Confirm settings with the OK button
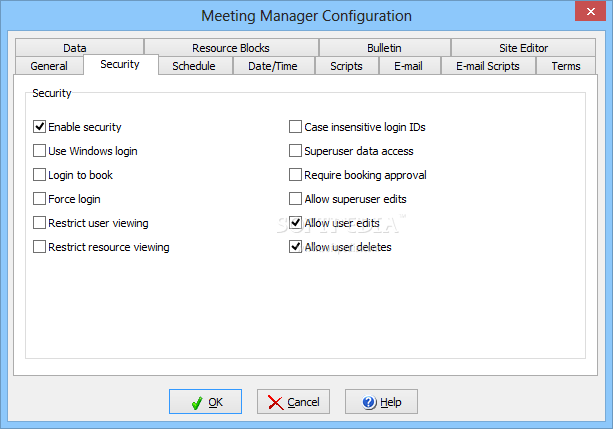 coord(205,402)
